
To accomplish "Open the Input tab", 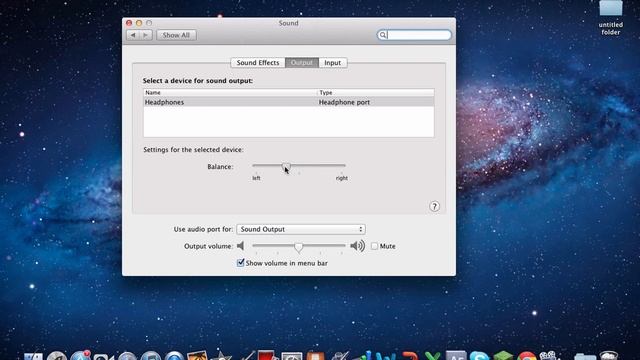I will (333, 62).
